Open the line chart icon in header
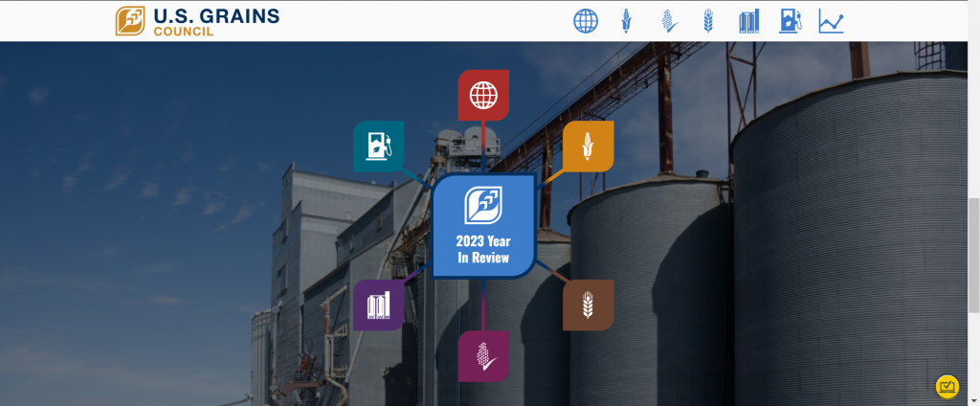Screen dimensions: 980x406 831,21
